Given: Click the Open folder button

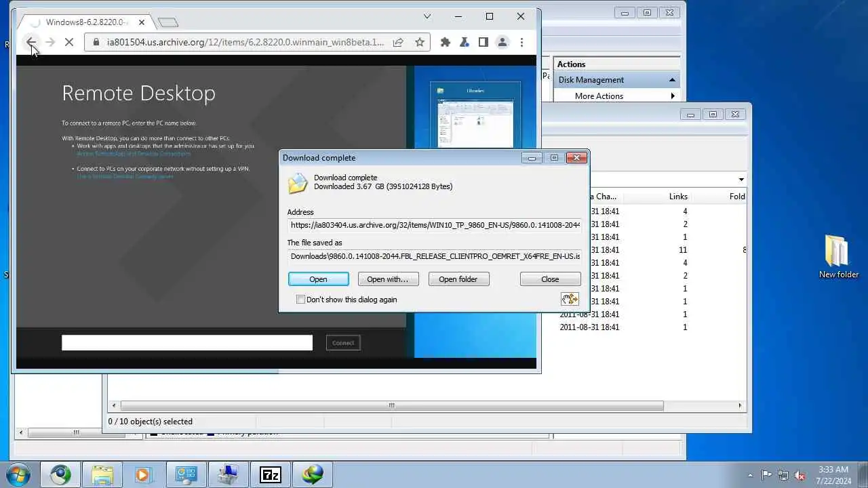Looking at the screenshot, I should [458, 279].
